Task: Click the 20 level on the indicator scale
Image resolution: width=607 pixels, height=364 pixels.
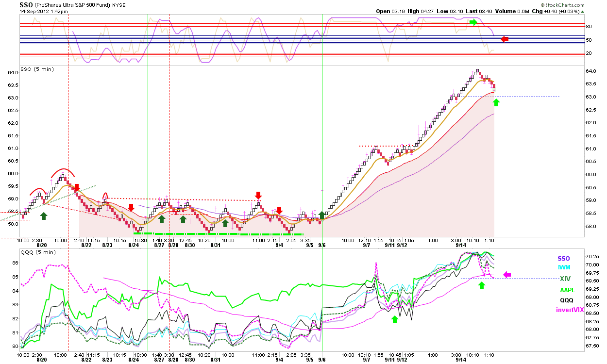Action: 588,53
